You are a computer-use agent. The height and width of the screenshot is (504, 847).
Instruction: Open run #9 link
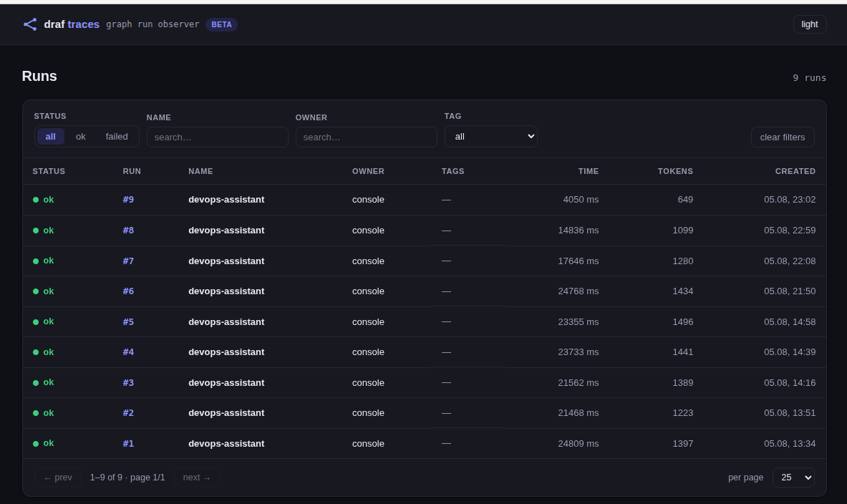[x=128, y=200]
